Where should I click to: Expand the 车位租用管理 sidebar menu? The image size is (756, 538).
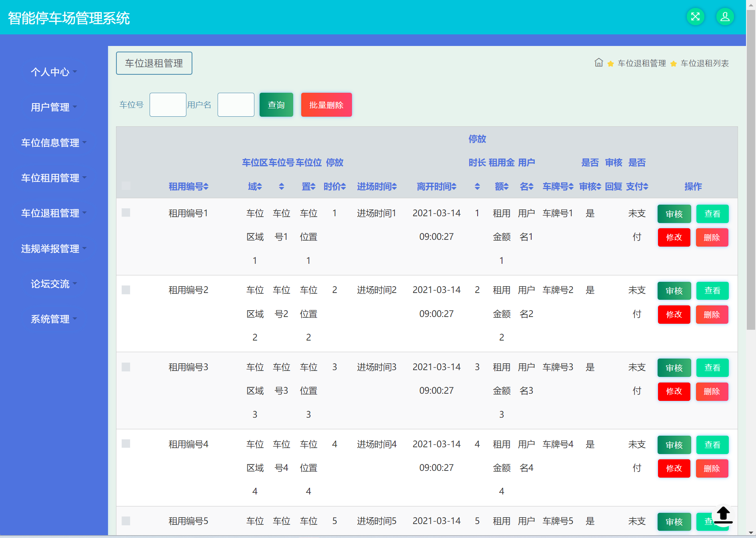pos(54,178)
